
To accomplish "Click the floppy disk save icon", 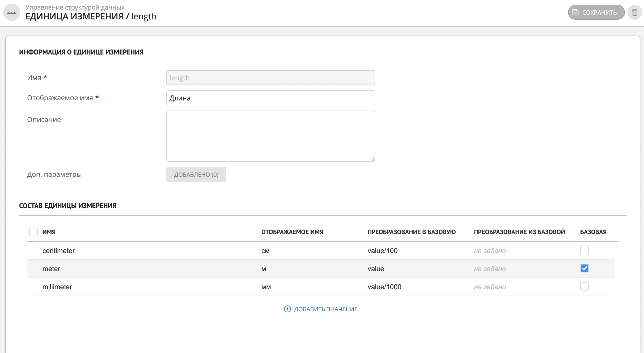I will 575,12.
